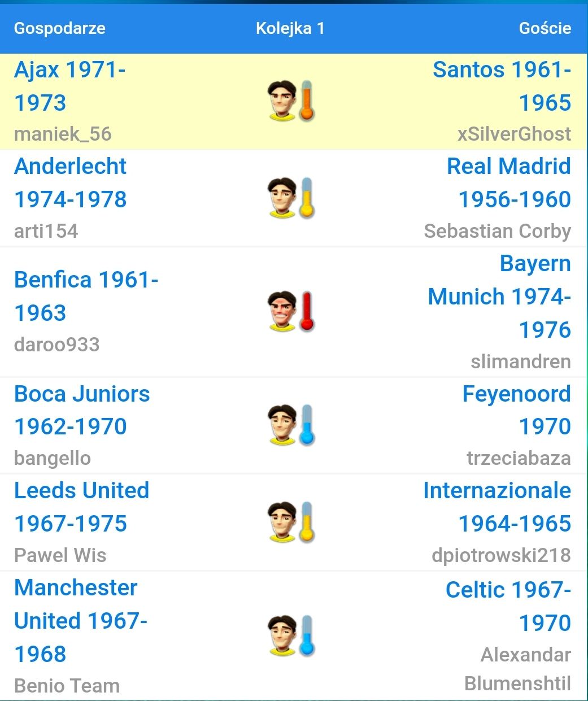This screenshot has width=588, height=701.
Task: View the Bayern Munich 1974-1976 team
Action: [500, 297]
